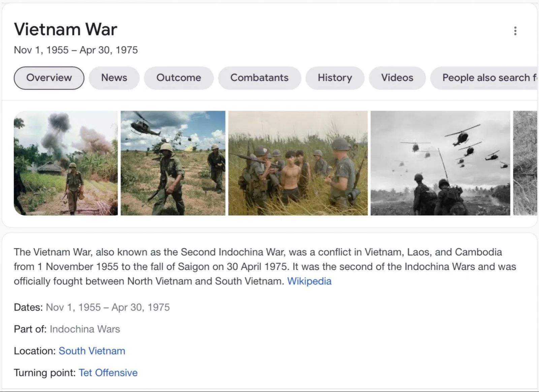Click the Vietnam War title heading
Screen dimensions: 539x392
coord(65,29)
